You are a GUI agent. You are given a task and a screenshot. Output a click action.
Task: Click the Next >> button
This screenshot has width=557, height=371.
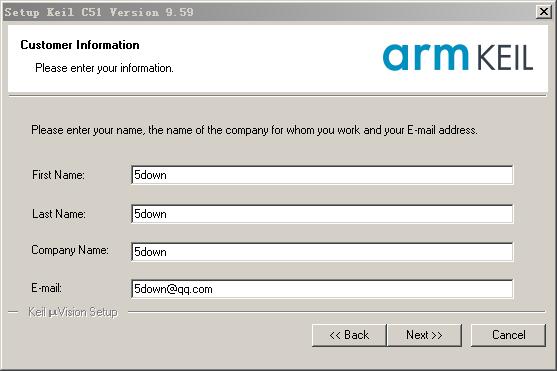[x=424, y=335]
